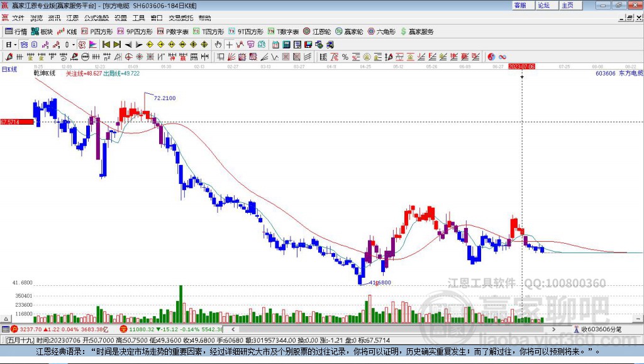644x364 pixels.
Task: Open the T数字表 tool
Action: [284, 31]
